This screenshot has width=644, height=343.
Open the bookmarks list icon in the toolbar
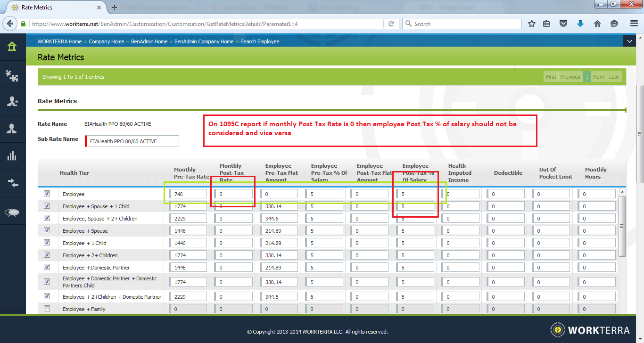tap(546, 24)
